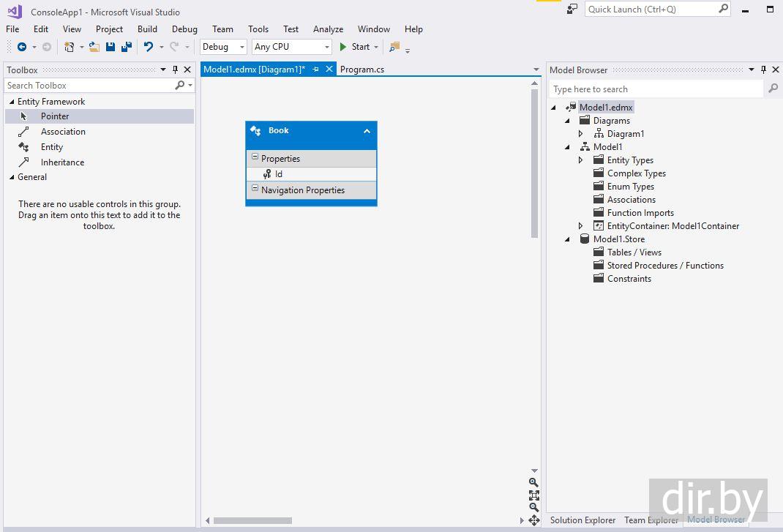This screenshot has width=783, height=532.
Task: Pick the Entity tool from Toolbox
Action: (52, 147)
